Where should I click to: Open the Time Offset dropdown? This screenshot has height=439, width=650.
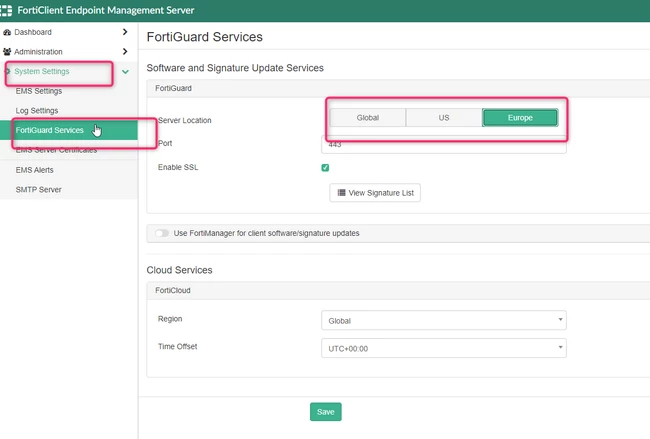444,348
